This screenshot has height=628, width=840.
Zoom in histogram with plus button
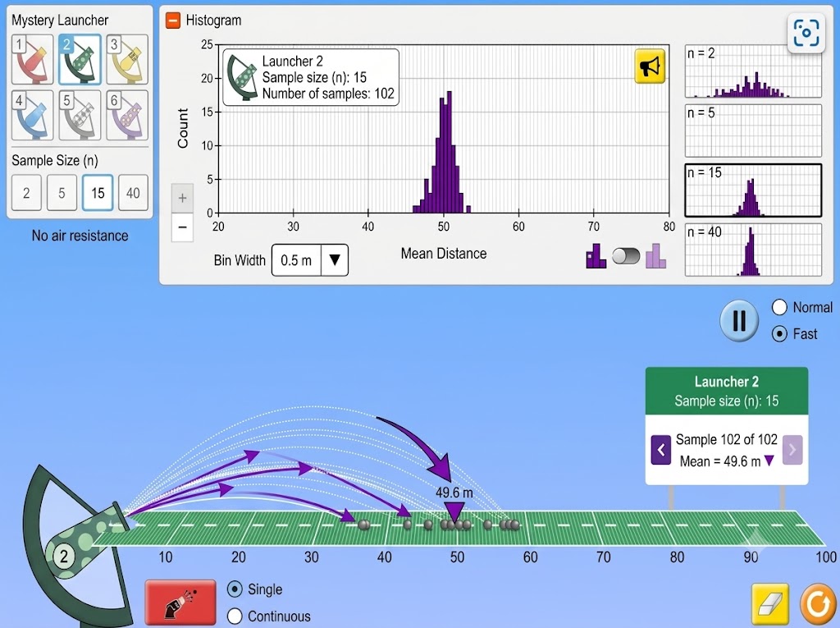click(x=182, y=198)
